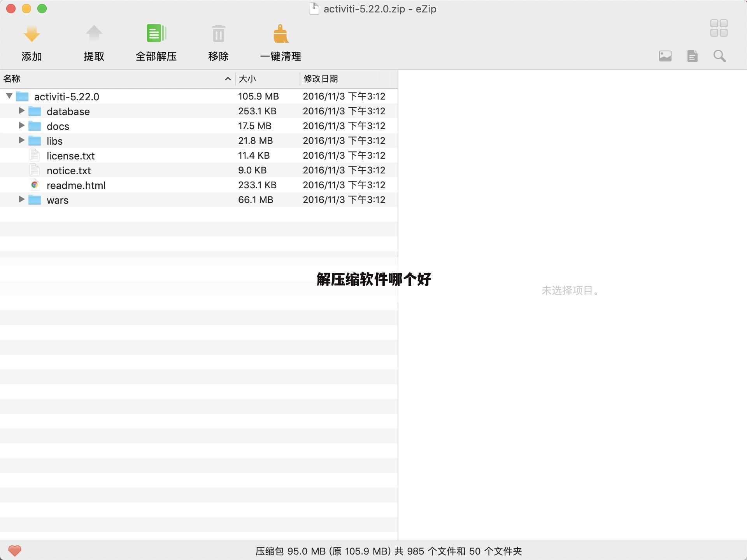Select the activiti-5.22.0 row name
Image resolution: width=747 pixels, height=560 pixels.
pos(67,96)
